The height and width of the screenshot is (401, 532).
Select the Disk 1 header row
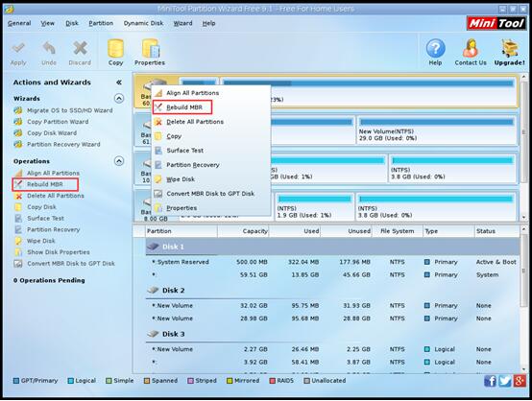(x=332, y=247)
